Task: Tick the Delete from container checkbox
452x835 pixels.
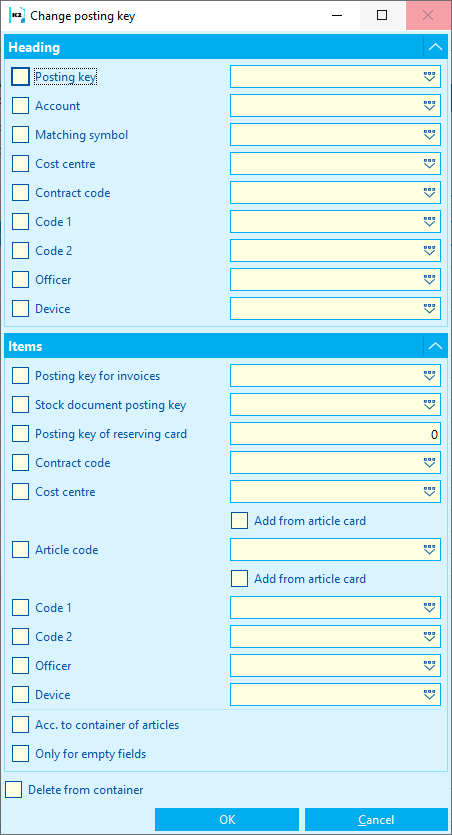Action: tap(13, 790)
